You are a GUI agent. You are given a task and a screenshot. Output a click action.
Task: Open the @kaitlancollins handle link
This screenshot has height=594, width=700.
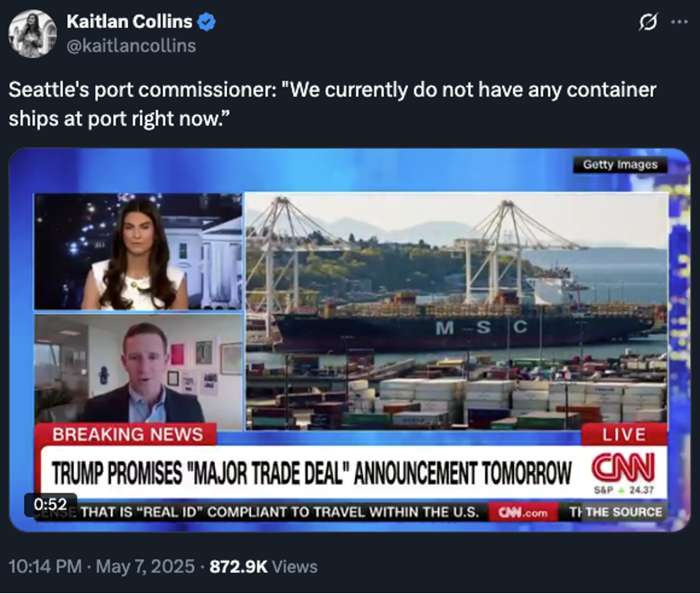click(x=131, y=46)
